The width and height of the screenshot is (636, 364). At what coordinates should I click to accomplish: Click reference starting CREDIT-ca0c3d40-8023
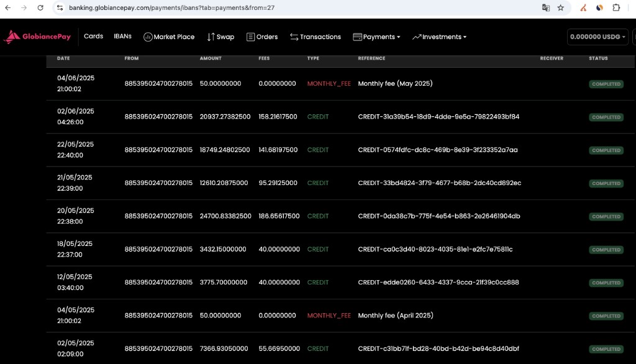(x=435, y=249)
